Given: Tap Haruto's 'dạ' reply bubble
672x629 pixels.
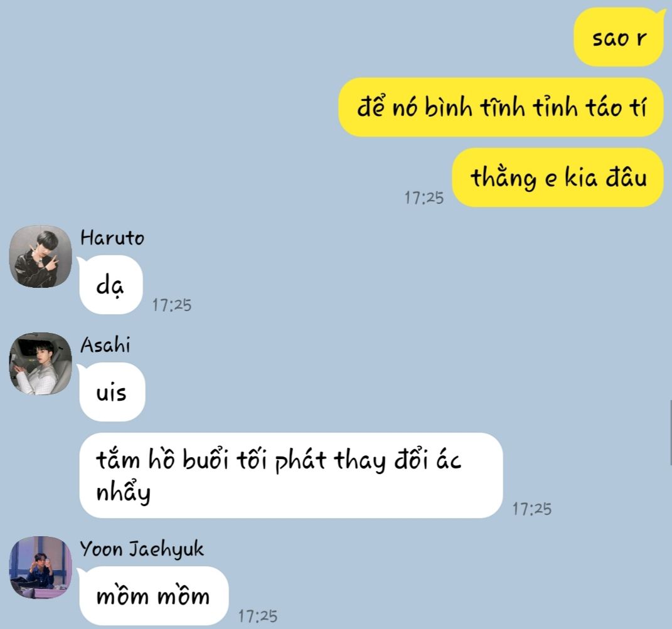Looking at the screenshot, I should tap(110, 285).
